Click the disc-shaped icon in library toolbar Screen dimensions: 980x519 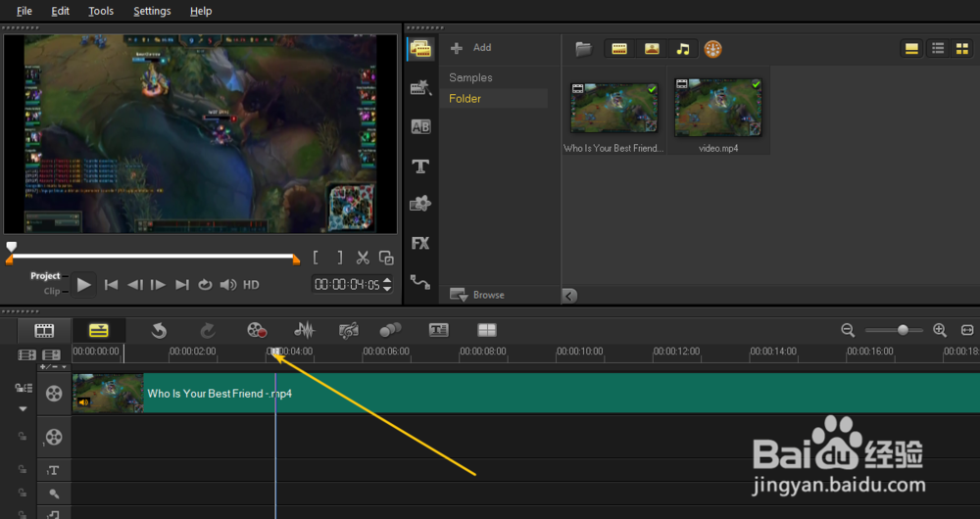click(713, 49)
